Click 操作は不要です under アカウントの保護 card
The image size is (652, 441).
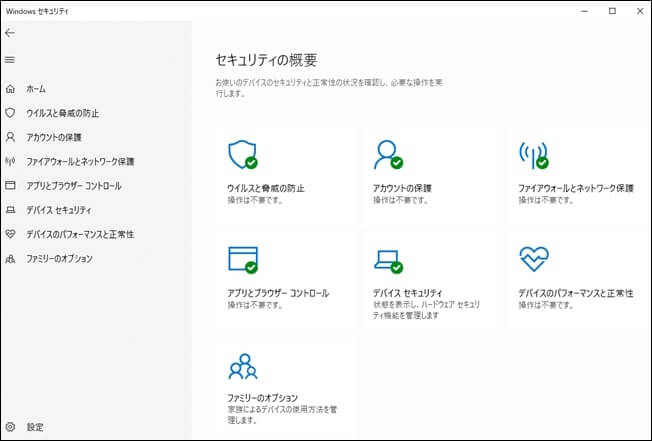401,200
